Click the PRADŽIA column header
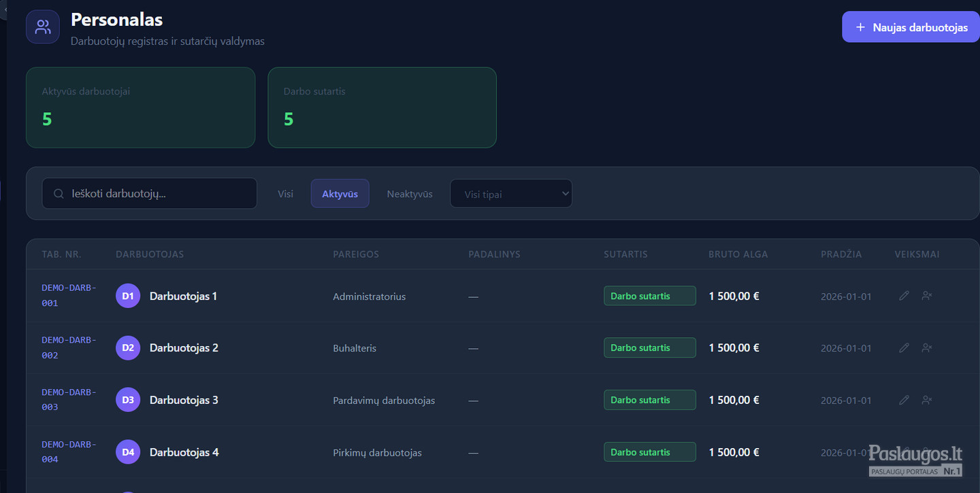 841,254
